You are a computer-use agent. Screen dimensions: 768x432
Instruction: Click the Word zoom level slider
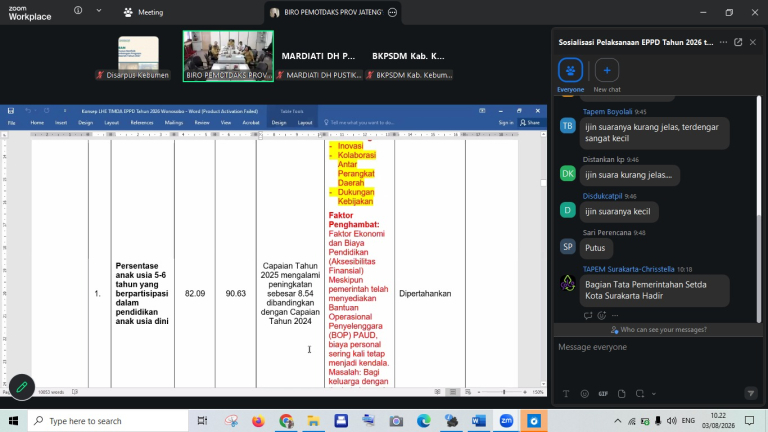click(x=502, y=392)
